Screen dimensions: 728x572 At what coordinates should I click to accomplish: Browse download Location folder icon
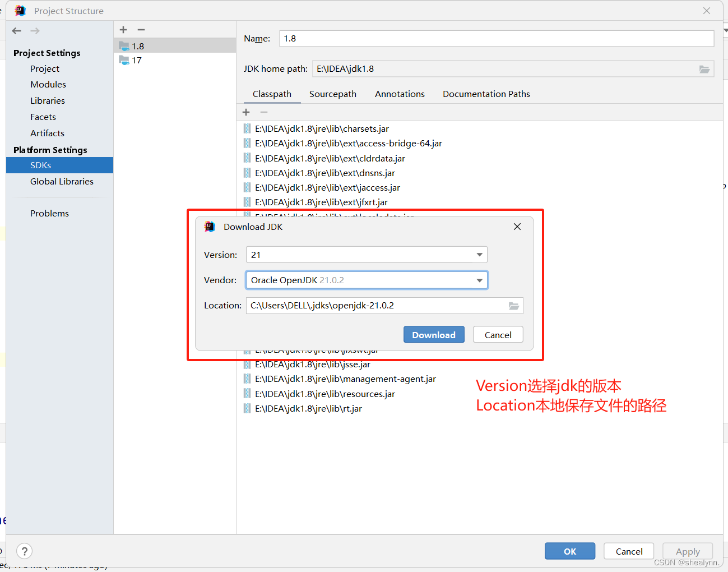tap(514, 306)
